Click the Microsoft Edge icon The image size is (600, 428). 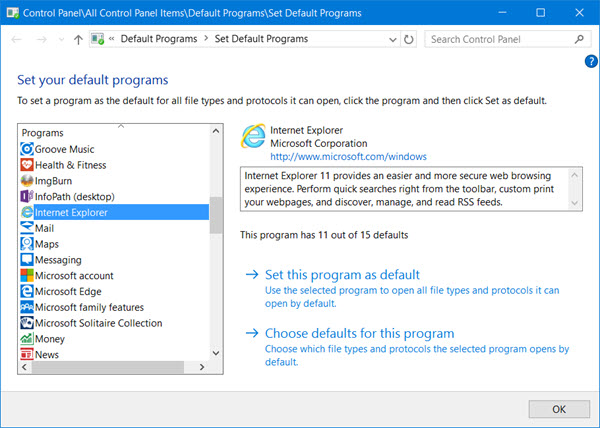[x=27, y=291]
